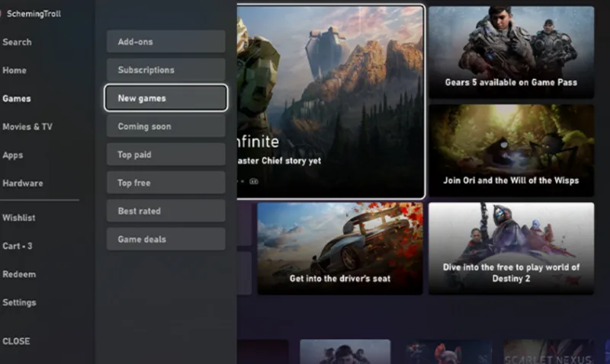The height and width of the screenshot is (364, 610).
Task: Select the New games button
Action: pyautogui.click(x=165, y=98)
